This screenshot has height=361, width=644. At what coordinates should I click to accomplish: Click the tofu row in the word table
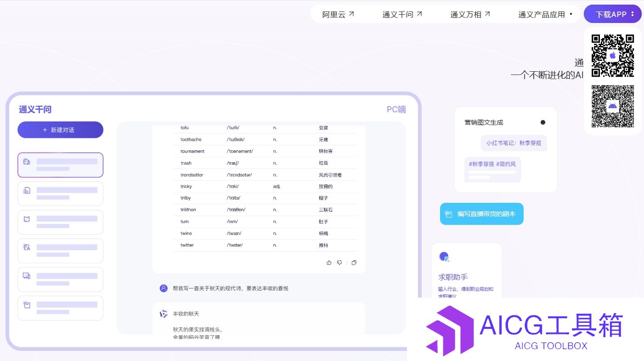point(265,128)
